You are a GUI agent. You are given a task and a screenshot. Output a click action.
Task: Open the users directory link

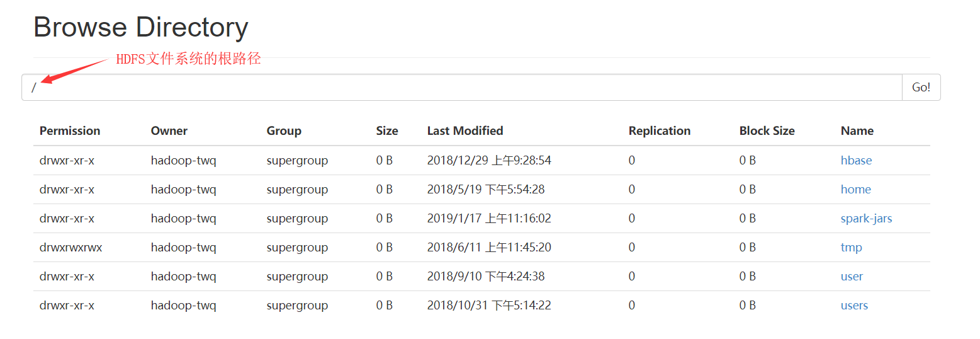point(854,305)
